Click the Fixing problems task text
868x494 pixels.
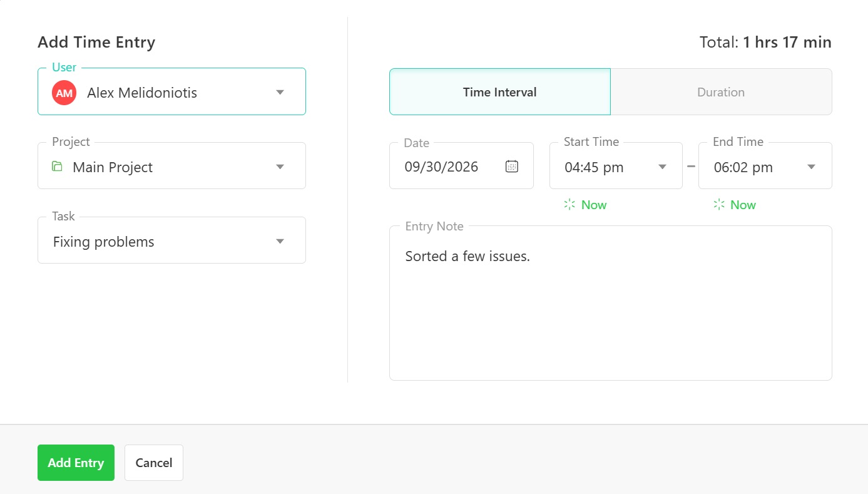[104, 242]
